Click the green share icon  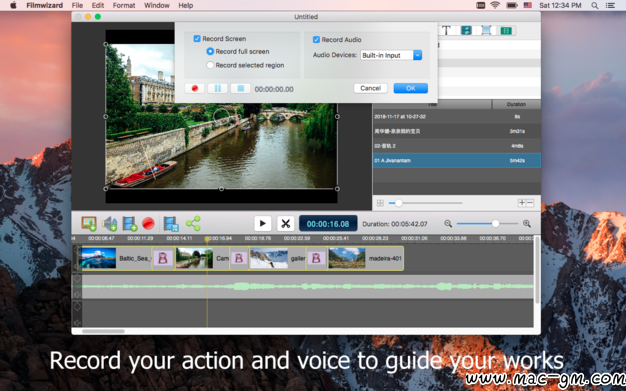(193, 224)
